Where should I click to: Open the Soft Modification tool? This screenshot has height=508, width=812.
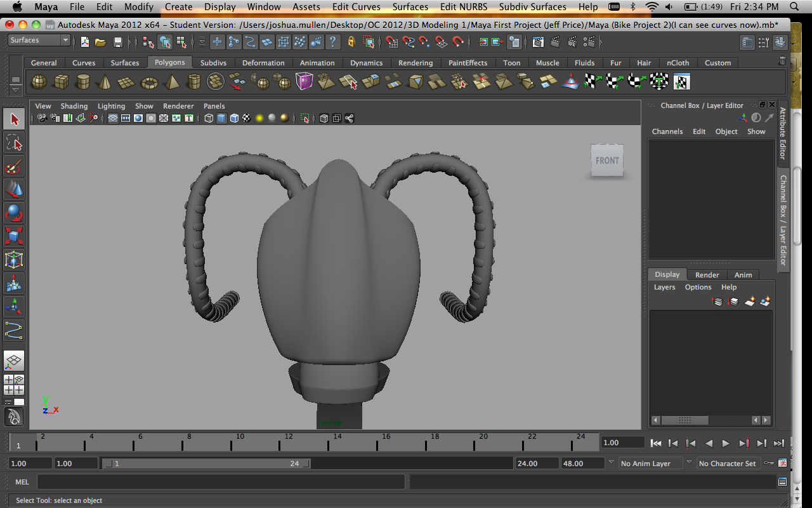coord(14,284)
